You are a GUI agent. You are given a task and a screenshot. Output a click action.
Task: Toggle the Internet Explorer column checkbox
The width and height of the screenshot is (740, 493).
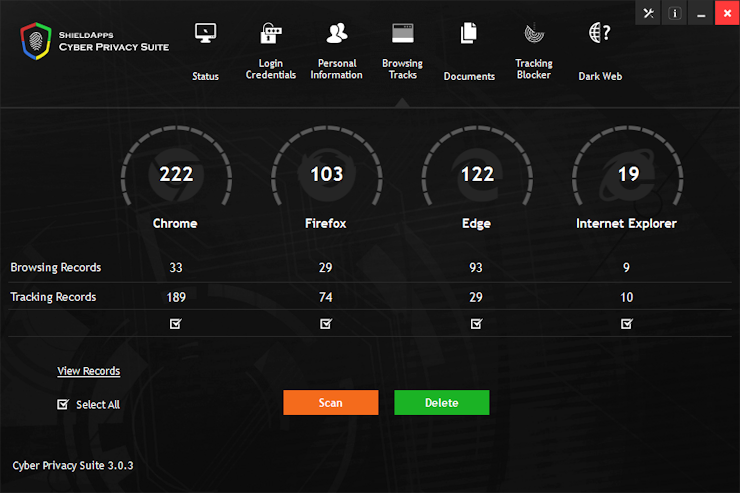click(627, 324)
